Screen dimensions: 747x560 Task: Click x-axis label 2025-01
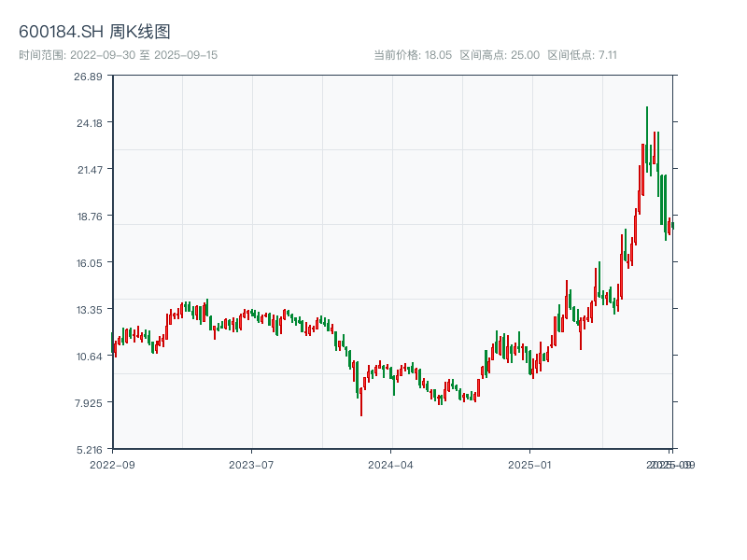[x=529, y=465]
